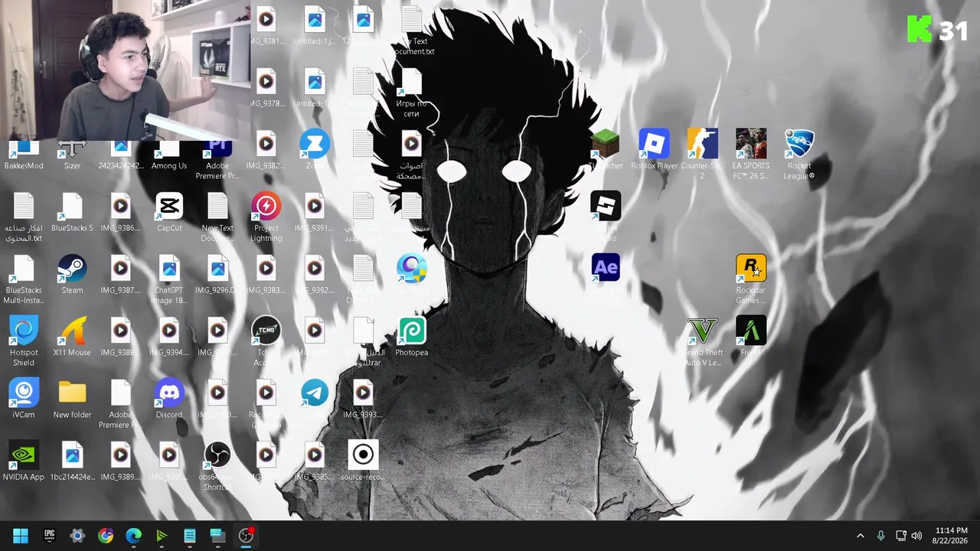Switch to OBS Studio in taskbar
The width and height of the screenshot is (980, 551).
pyautogui.click(x=246, y=536)
